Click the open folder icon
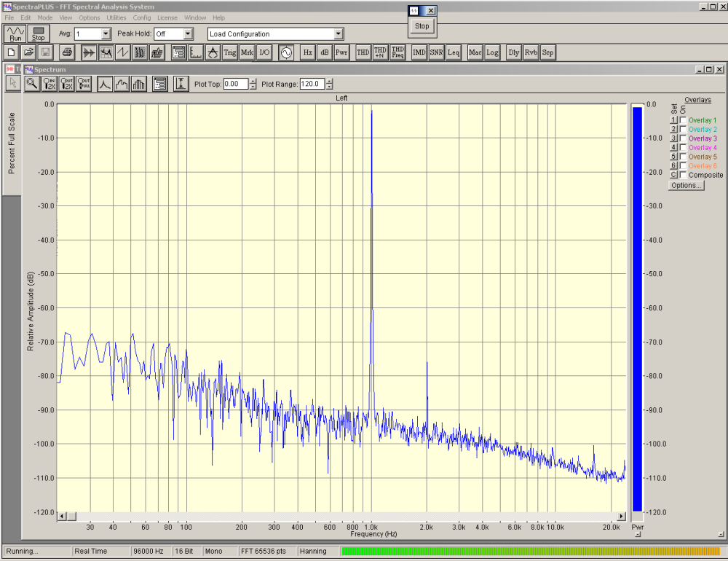 tap(28, 52)
